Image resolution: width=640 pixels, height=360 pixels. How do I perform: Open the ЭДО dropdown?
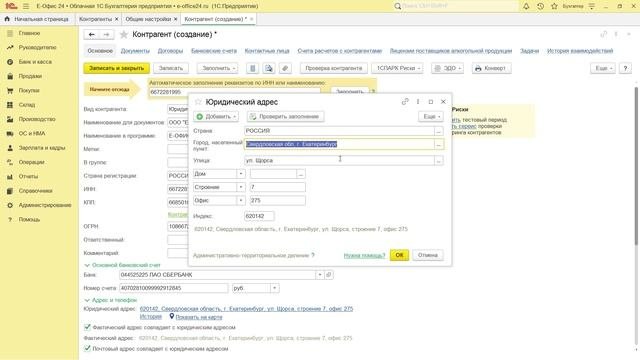click(x=447, y=68)
